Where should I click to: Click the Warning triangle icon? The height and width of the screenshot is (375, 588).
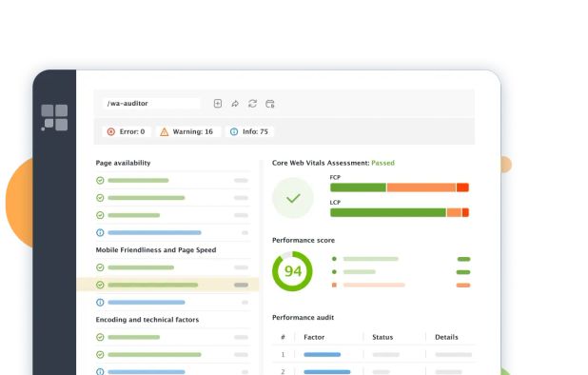165,131
